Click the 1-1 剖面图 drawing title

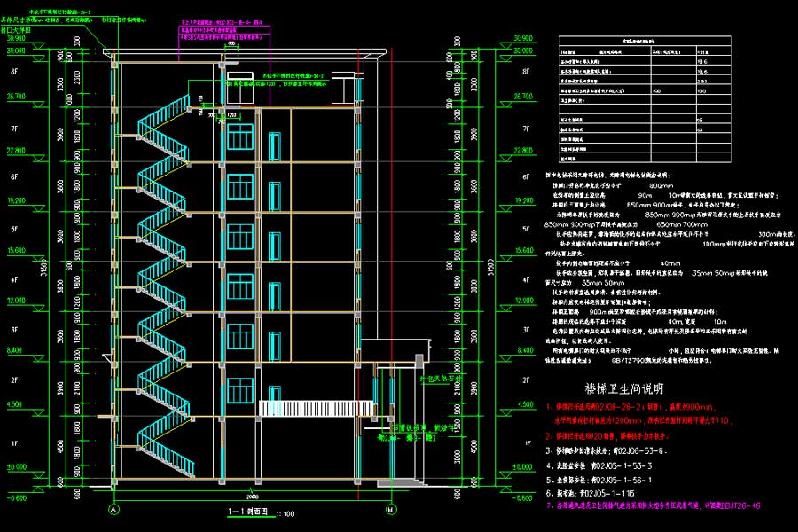click(248, 512)
